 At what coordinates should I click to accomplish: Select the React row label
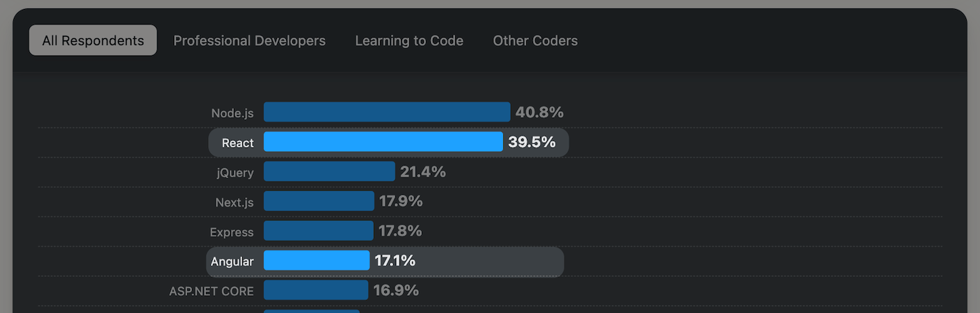(238, 143)
